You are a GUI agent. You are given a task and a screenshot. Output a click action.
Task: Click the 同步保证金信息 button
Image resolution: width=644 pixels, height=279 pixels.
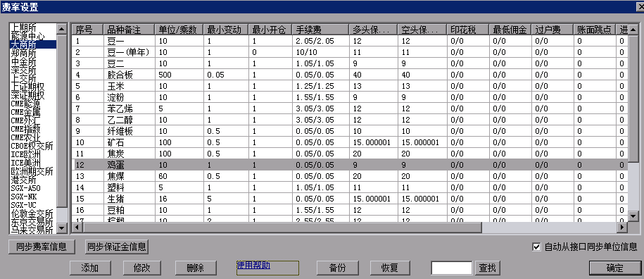tap(116, 247)
